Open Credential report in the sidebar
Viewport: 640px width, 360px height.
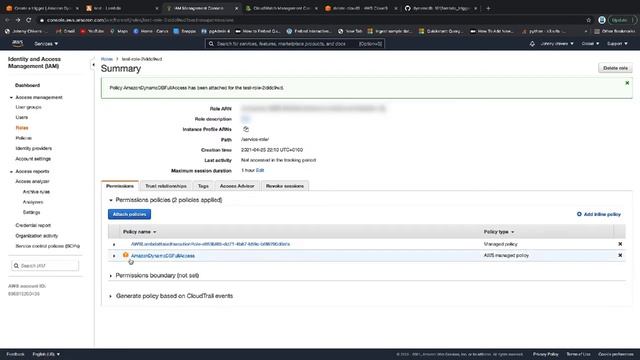point(33,225)
